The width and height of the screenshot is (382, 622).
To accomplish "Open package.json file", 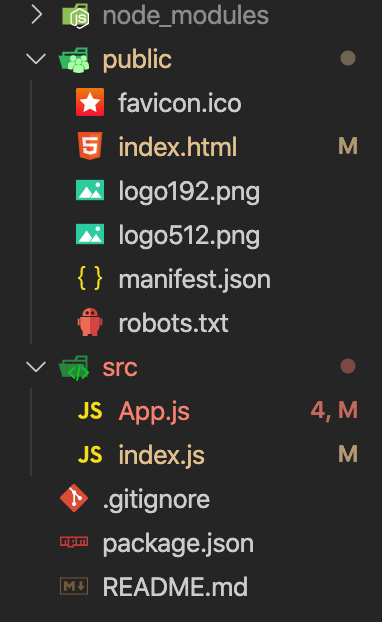I will [x=178, y=544].
